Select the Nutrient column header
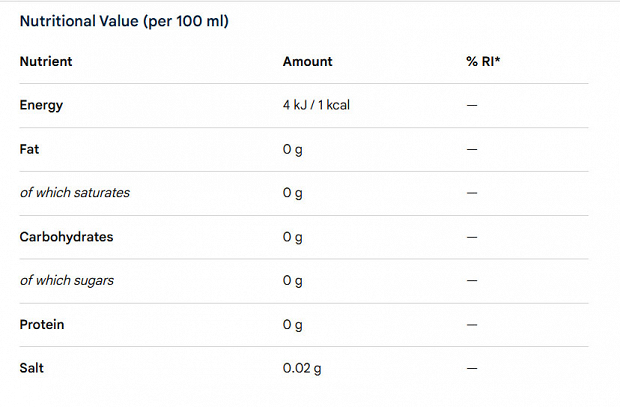This screenshot has width=620, height=407. 46,61
